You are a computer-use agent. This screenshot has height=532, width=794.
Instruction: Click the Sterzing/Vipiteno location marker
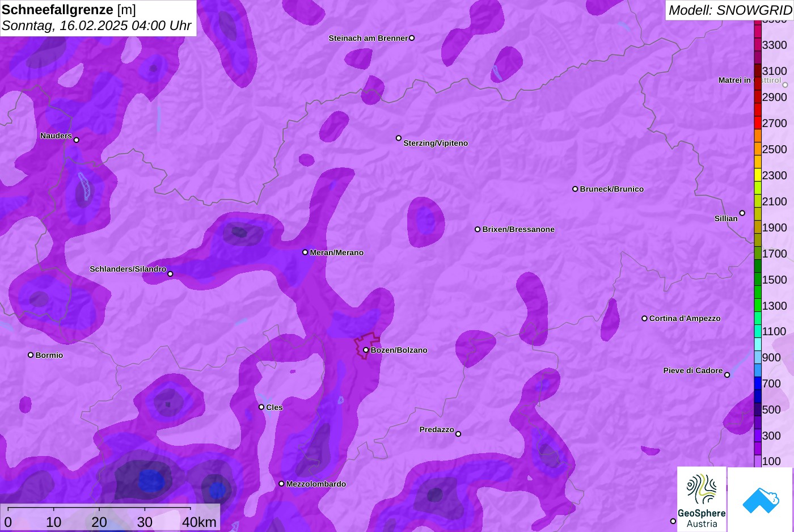[399, 138]
